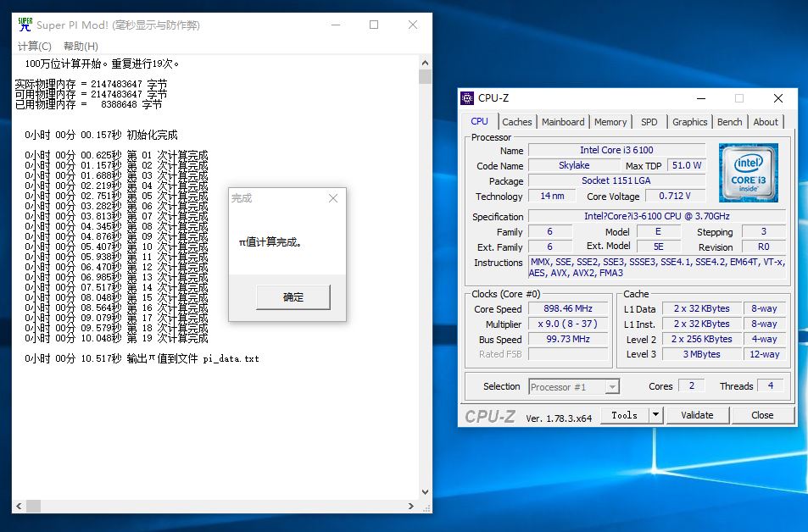The width and height of the screenshot is (808, 532).
Task: Close the CPU-Z window
Action: 777,98
